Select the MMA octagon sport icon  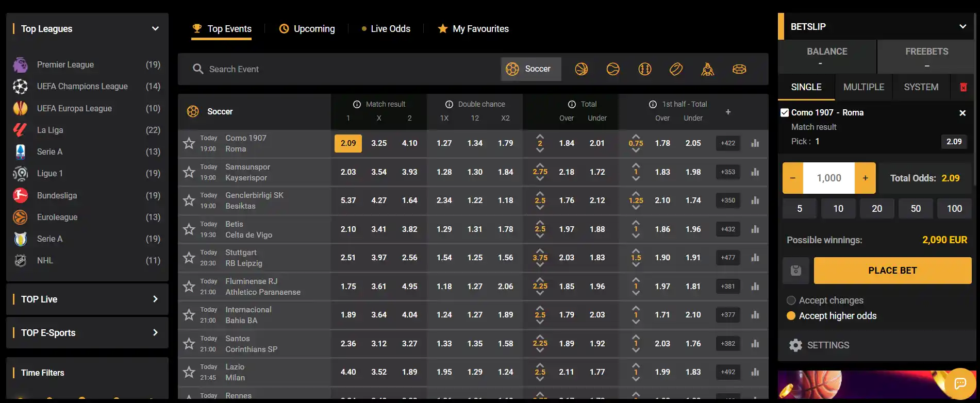tap(739, 69)
